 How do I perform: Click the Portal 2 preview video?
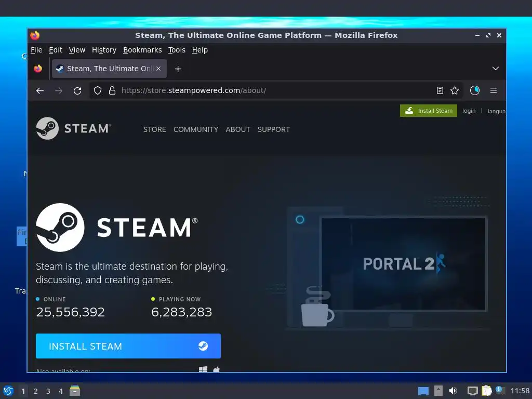click(x=403, y=264)
